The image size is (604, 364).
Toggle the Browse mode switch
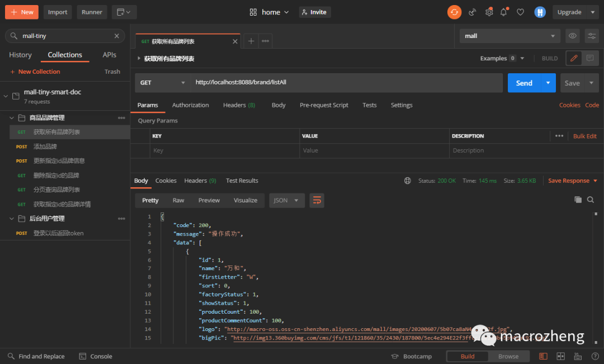coord(508,356)
